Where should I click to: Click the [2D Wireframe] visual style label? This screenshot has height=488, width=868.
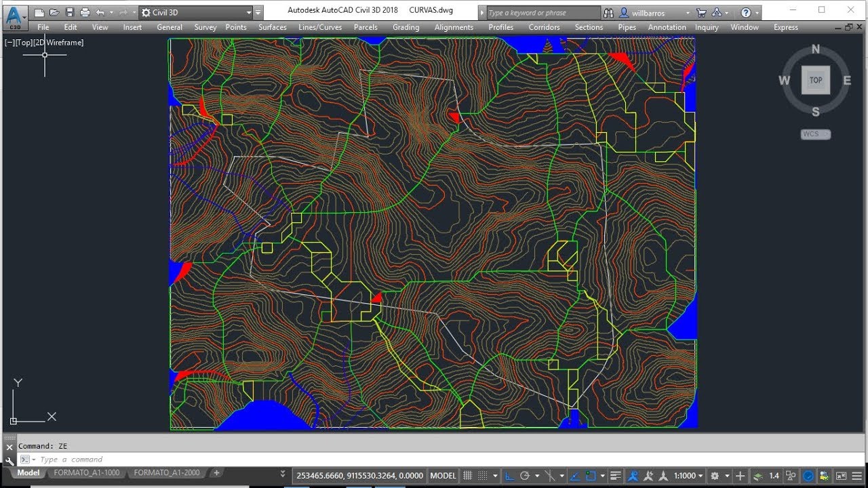click(x=58, y=43)
